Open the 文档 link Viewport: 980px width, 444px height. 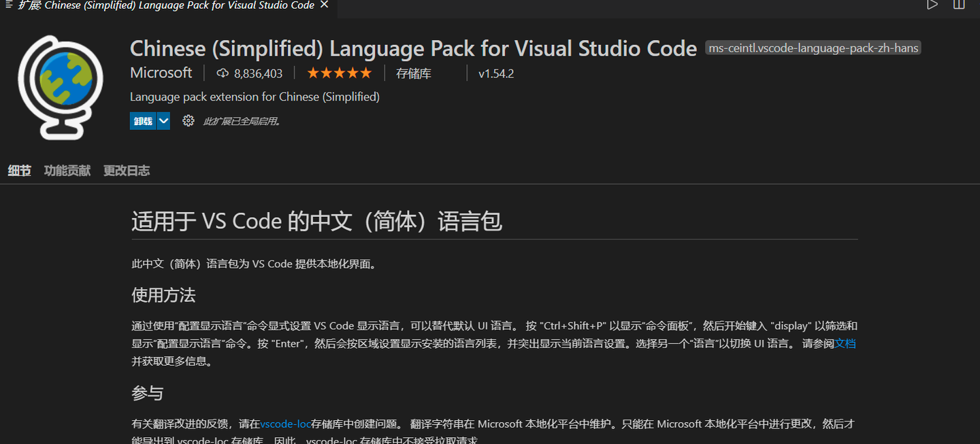846,343
